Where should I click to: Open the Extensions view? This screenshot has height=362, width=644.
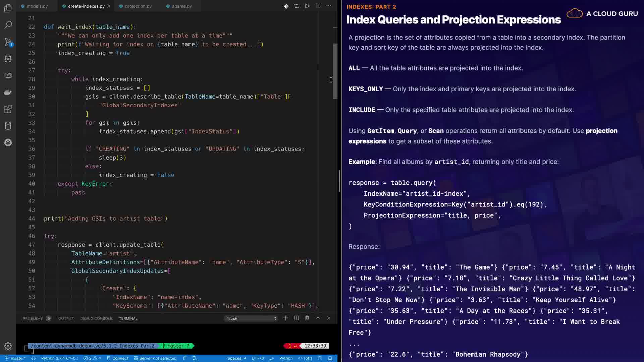click(8, 109)
